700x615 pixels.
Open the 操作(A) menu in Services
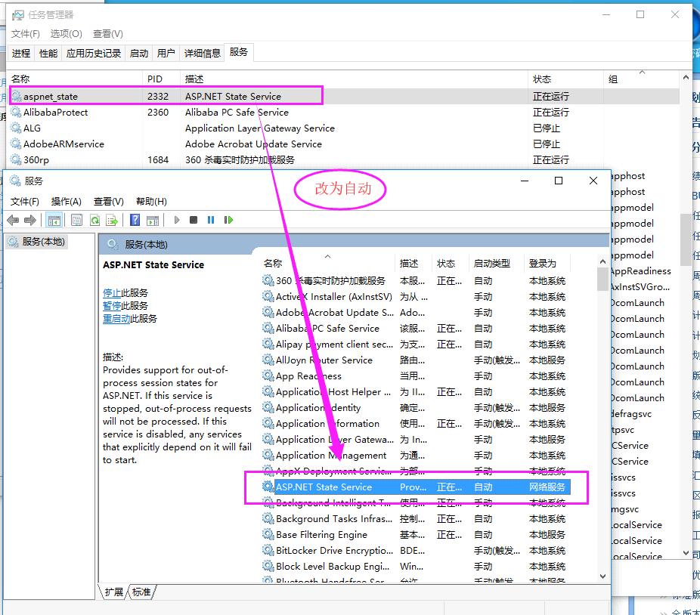tap(66, 202)
